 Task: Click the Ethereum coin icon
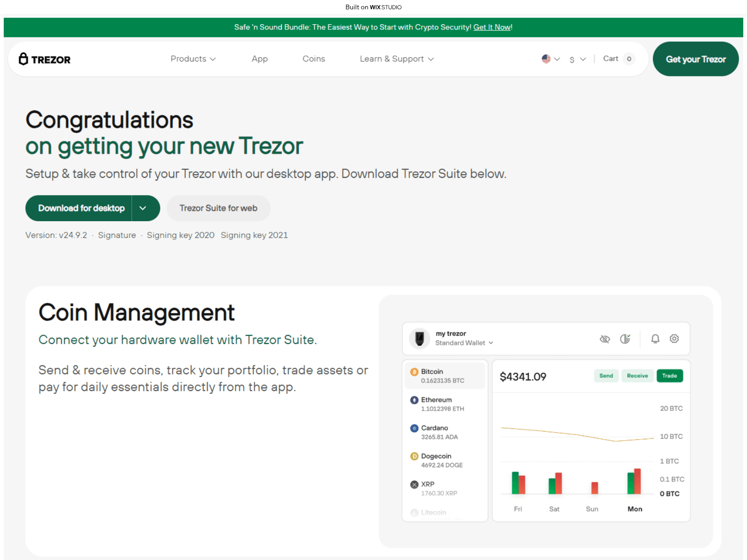coord(414,400)
